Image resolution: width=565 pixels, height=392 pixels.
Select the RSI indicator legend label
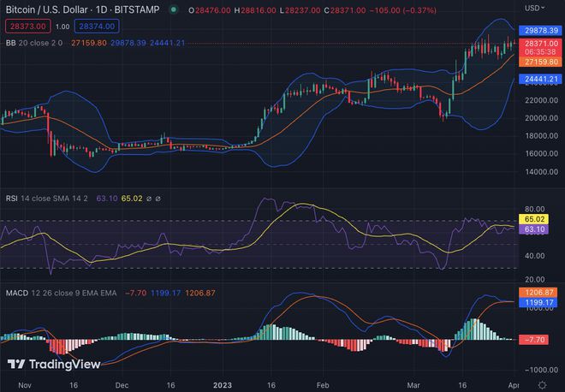[11, 199]
